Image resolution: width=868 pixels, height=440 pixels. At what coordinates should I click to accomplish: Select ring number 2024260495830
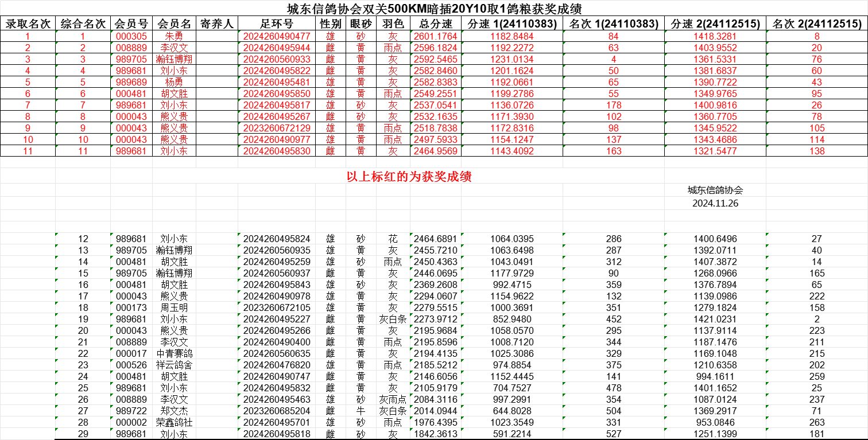(277, 151)
